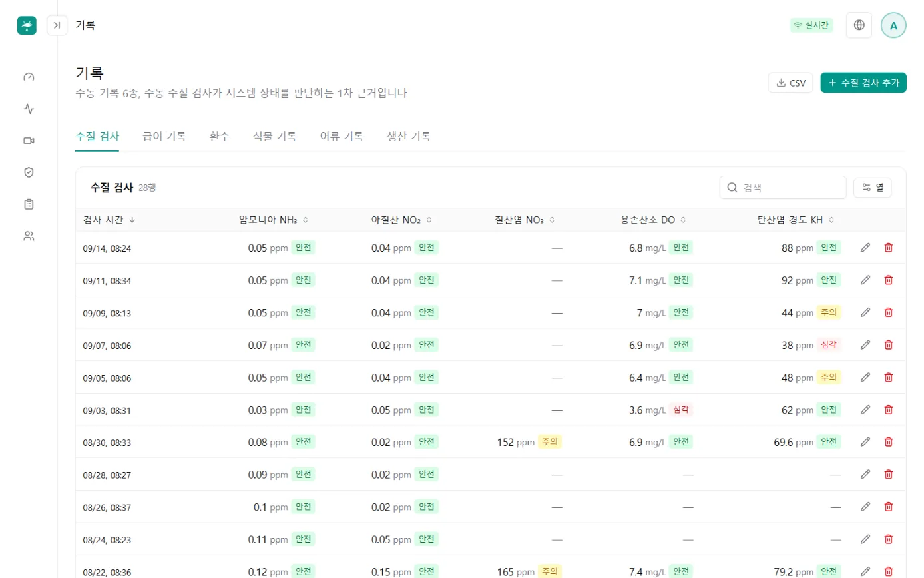Click the app logo icon
924x578 pixels.
click(x=27, y=25)
